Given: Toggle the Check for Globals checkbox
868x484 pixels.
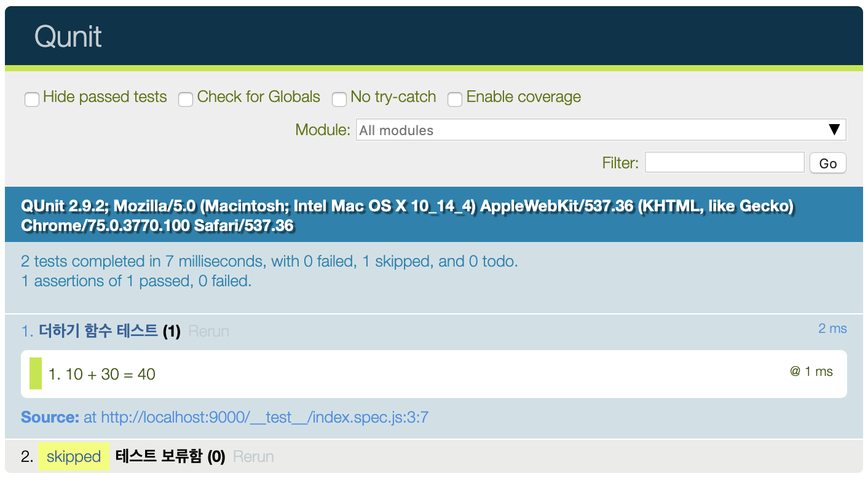Looking at the screenshot, I should (186, 99).
